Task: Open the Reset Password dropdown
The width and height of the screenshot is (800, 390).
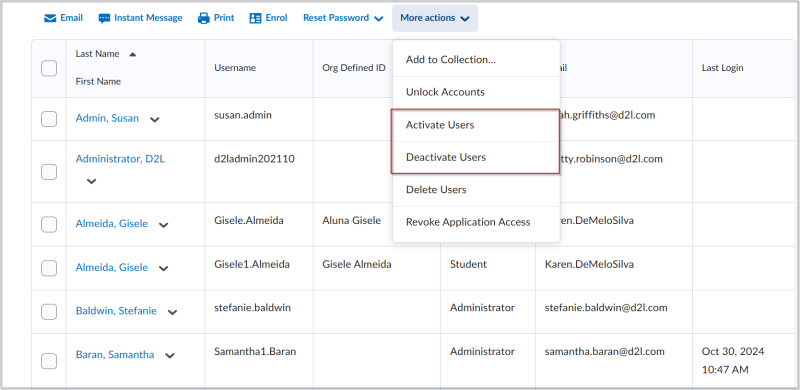Action: tap(343, 18)
